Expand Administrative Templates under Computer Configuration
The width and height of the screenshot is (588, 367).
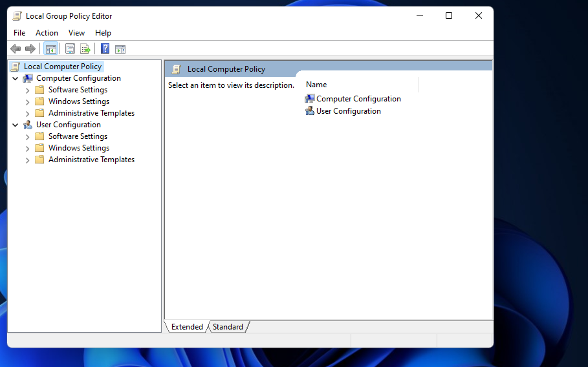pos(27,114)
